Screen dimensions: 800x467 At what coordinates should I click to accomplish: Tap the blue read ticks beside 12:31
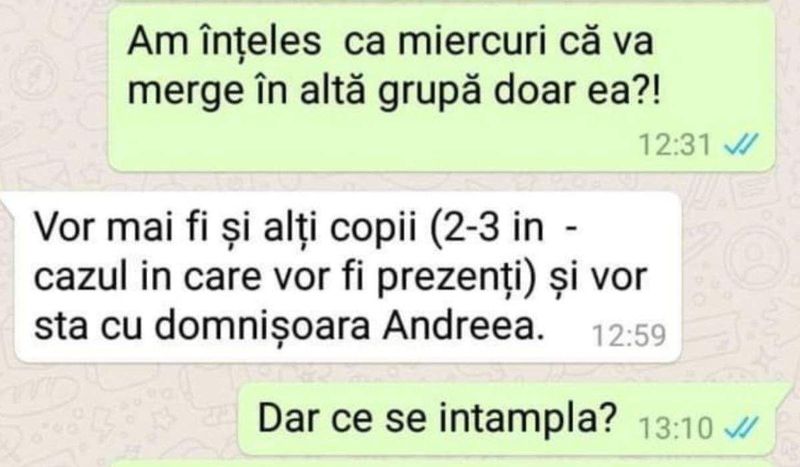[x=741, y=144]
